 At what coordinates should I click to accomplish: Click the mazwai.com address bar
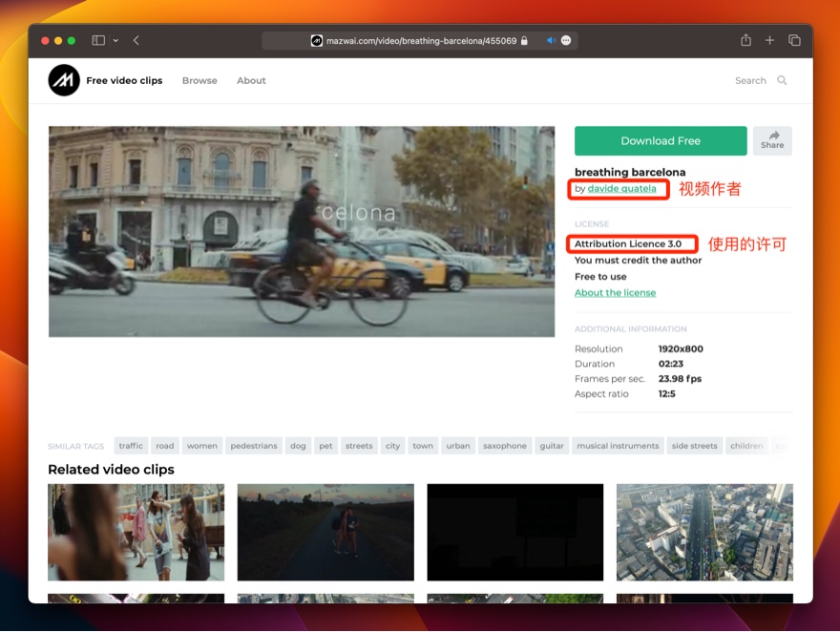tap(420, 41)
